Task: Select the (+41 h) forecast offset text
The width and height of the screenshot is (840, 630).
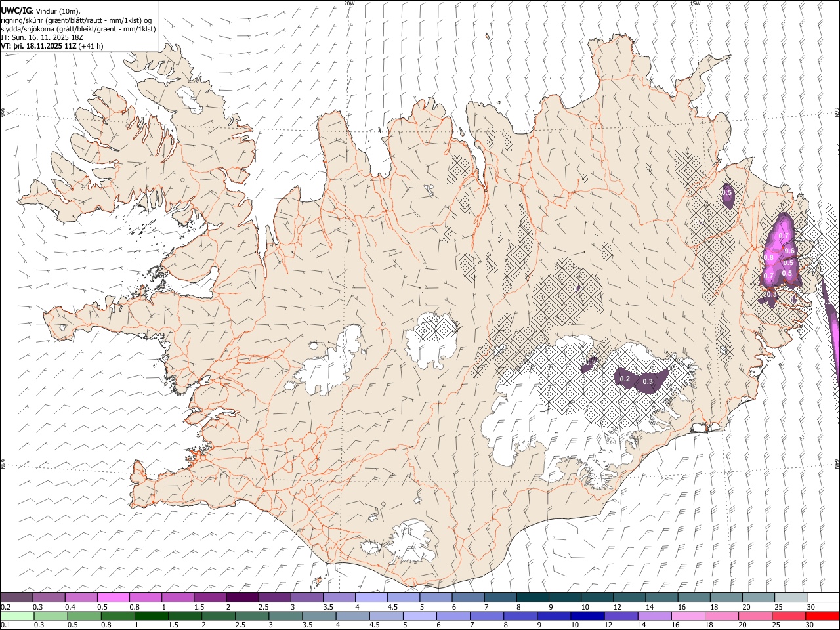Action: (91, 46)
